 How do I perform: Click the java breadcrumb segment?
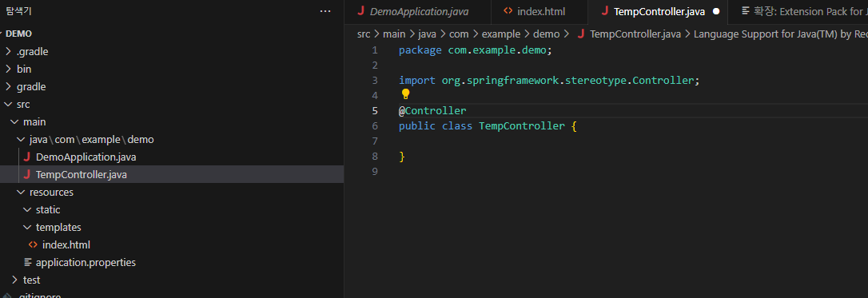pos(428,34)
